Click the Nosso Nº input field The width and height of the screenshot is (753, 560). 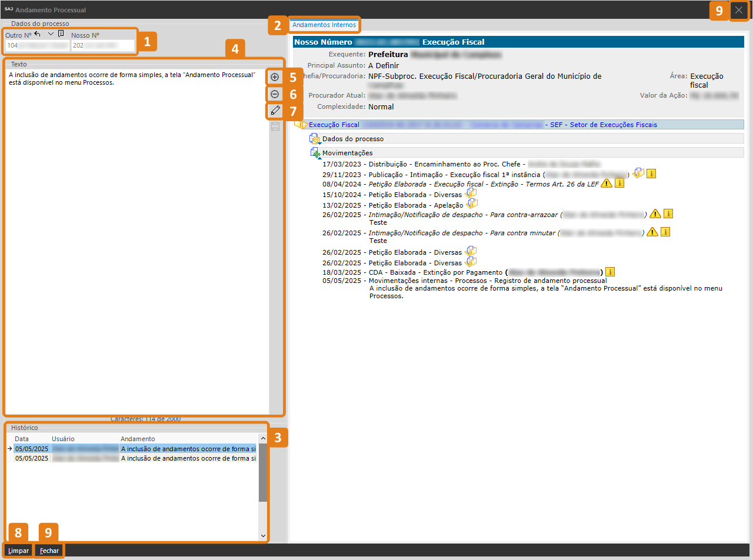point(102,45)
